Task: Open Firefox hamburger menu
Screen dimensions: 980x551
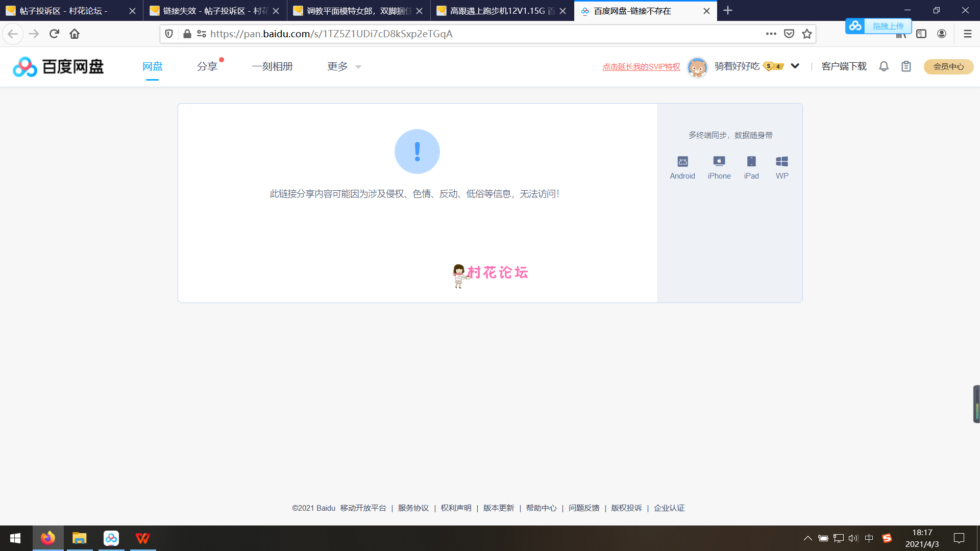Action: click(967, 34)
